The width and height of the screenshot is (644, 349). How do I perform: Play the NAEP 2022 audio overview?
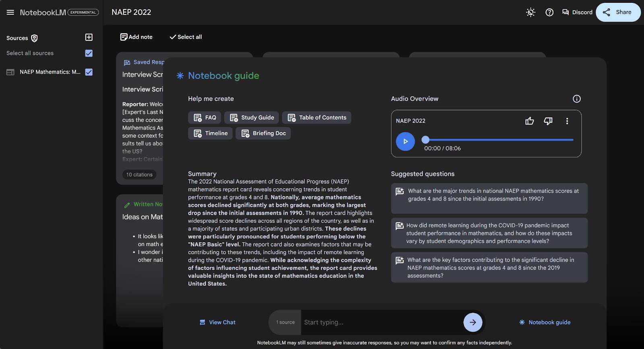coord(405,141)
